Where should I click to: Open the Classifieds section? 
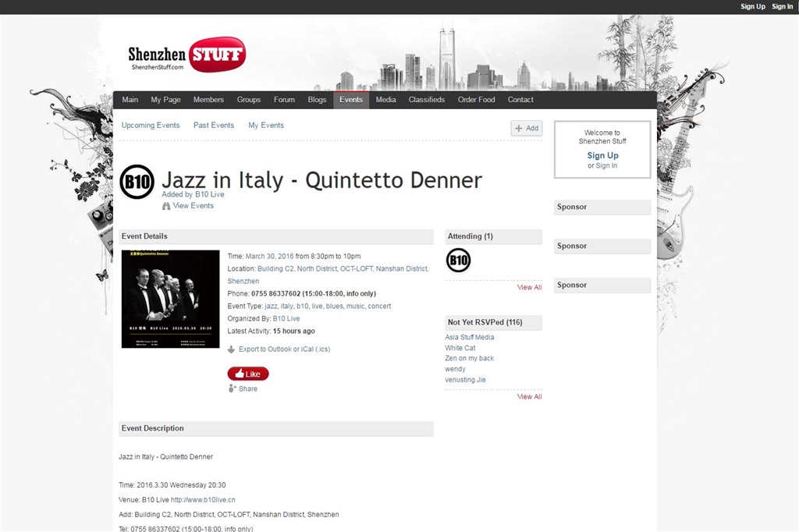[x=427, y=100]
